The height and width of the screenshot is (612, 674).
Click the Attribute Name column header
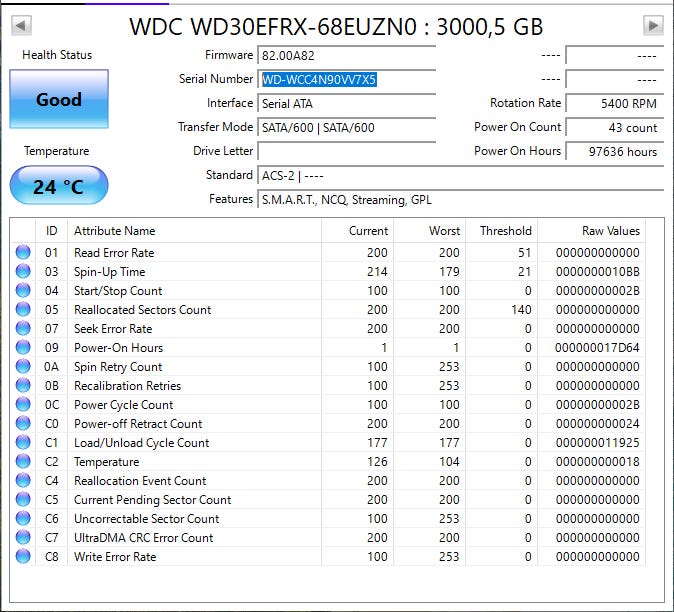pyautogui.click(x=194, y=231)
